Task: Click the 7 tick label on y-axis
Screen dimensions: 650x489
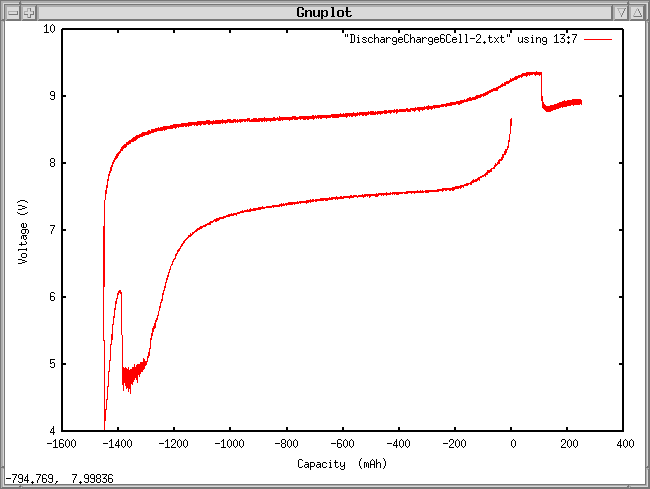Action: coord(52,230)
